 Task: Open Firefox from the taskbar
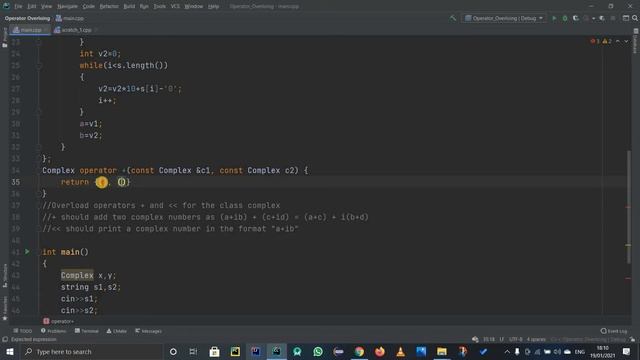pos(380,351)
